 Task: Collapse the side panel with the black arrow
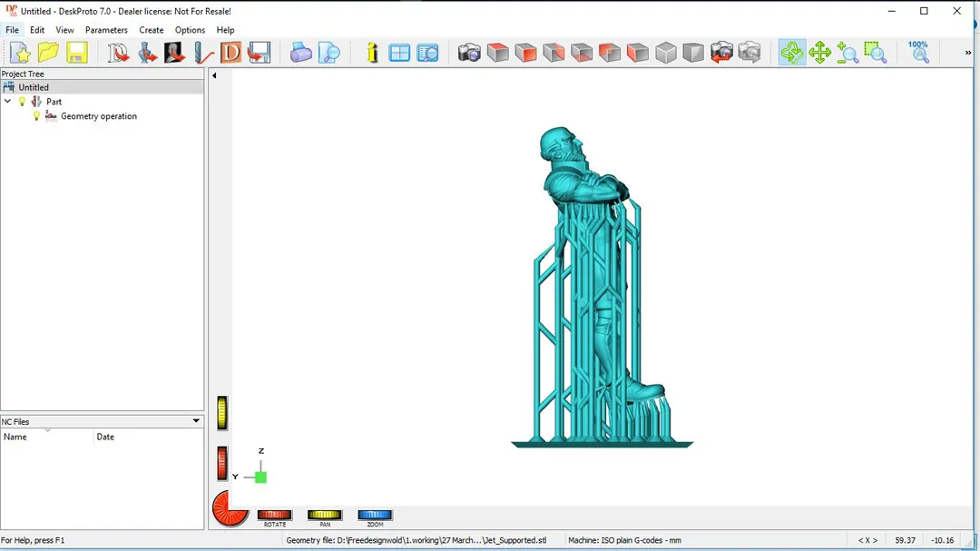coord(214,75)
